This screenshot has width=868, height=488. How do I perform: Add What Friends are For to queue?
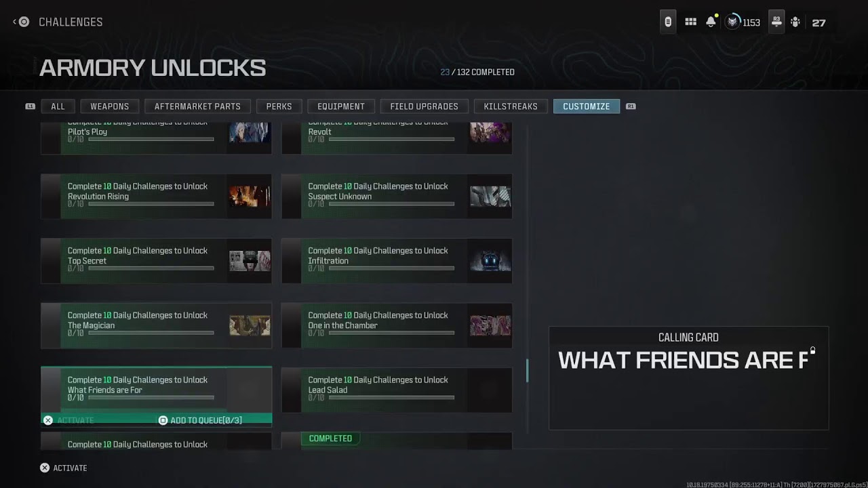(200, 420)
